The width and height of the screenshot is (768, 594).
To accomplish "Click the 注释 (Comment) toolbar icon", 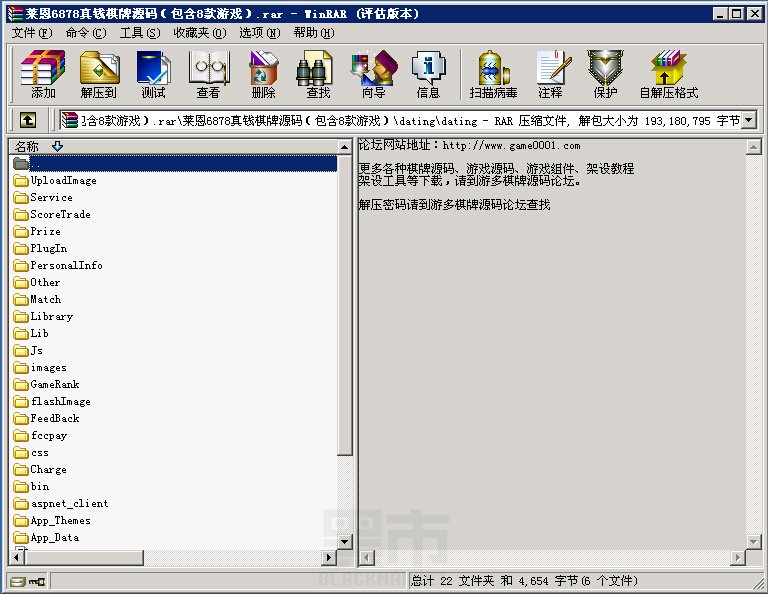I will (551, 73).
